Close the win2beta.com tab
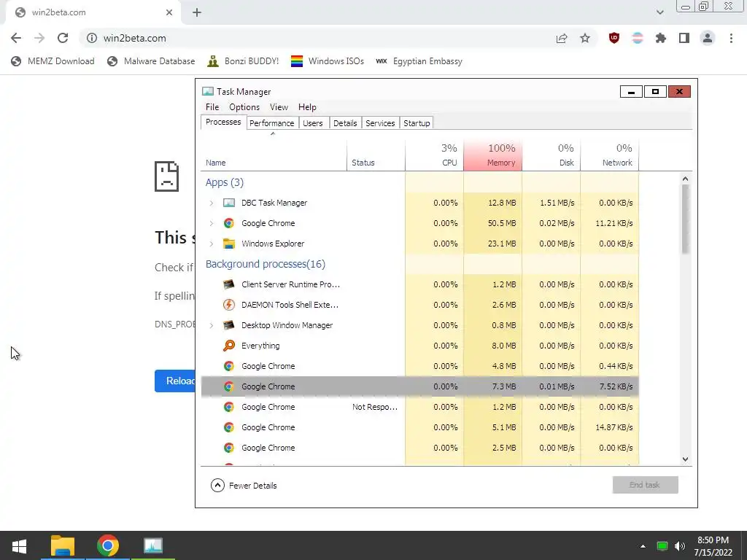This screenshot has width=747, height=560. pos(169,12)
